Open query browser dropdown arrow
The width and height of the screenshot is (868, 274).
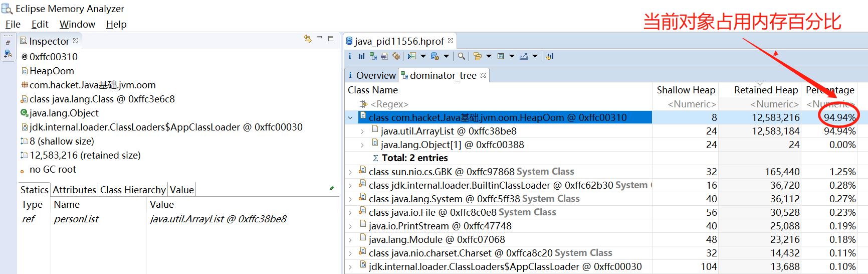446,56
